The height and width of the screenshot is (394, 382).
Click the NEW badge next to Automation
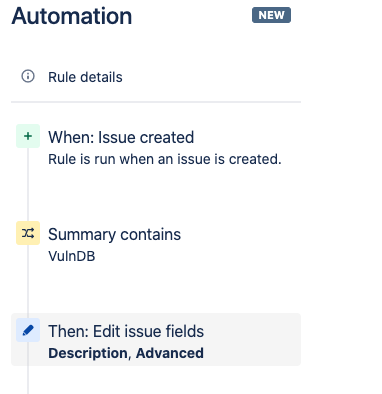point(271,15)
